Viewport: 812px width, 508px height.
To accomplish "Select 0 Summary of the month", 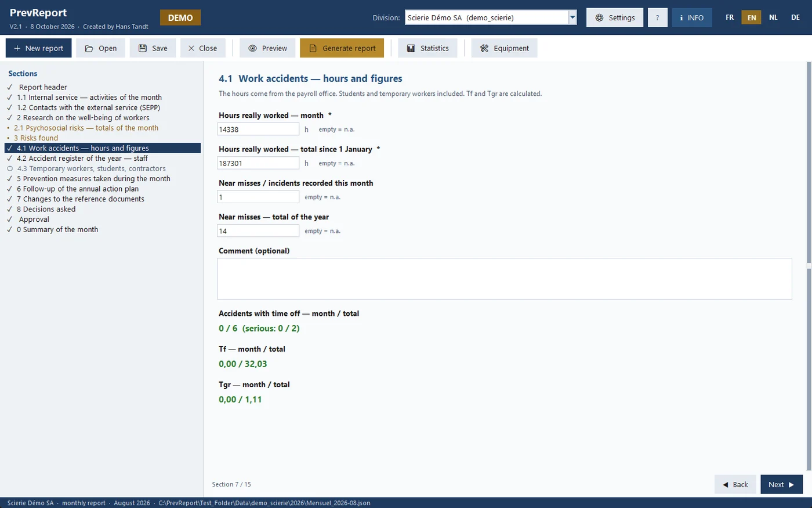I will pyautogui.click(x=103, y=229).
